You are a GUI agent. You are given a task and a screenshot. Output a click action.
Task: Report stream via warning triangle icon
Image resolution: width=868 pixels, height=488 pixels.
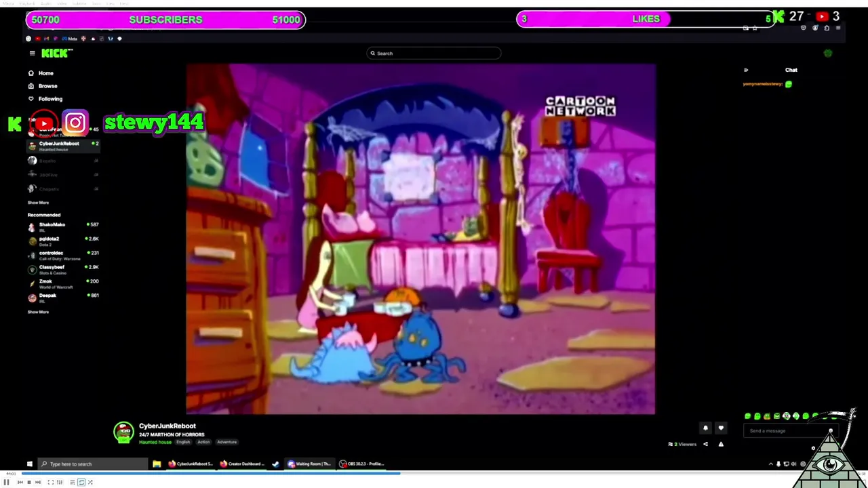[721, 444]
